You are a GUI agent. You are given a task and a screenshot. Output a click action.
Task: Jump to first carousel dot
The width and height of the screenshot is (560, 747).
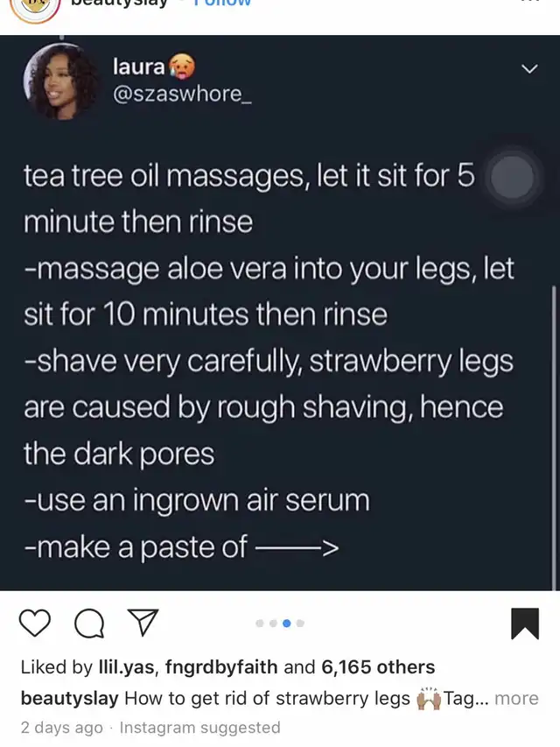tap(260, 624)
